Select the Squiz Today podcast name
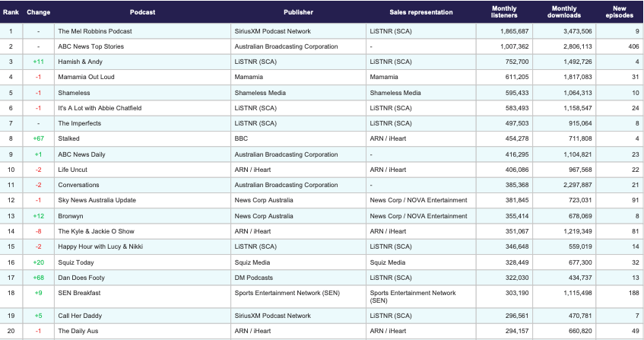This screenshot has width=644, height=340. pos(76,262)
